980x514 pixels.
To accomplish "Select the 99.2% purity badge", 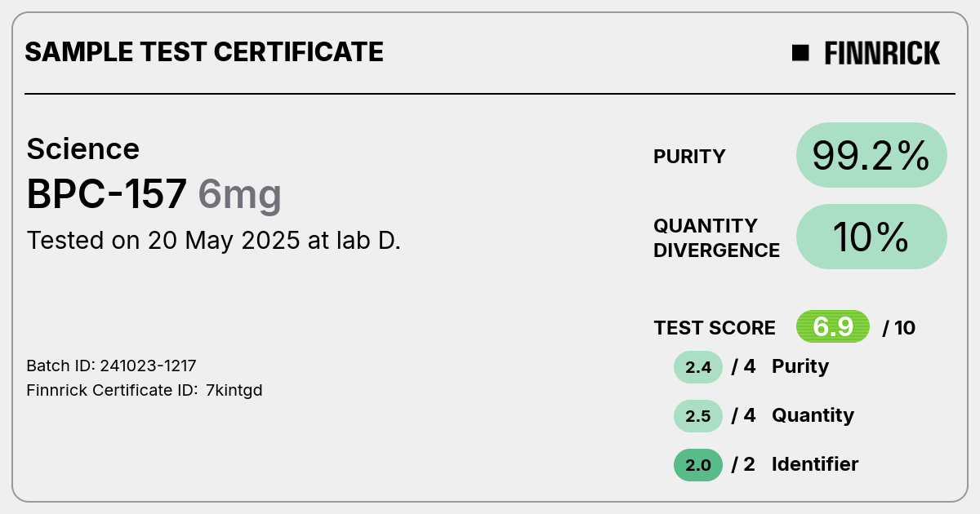I will [871, 155].
